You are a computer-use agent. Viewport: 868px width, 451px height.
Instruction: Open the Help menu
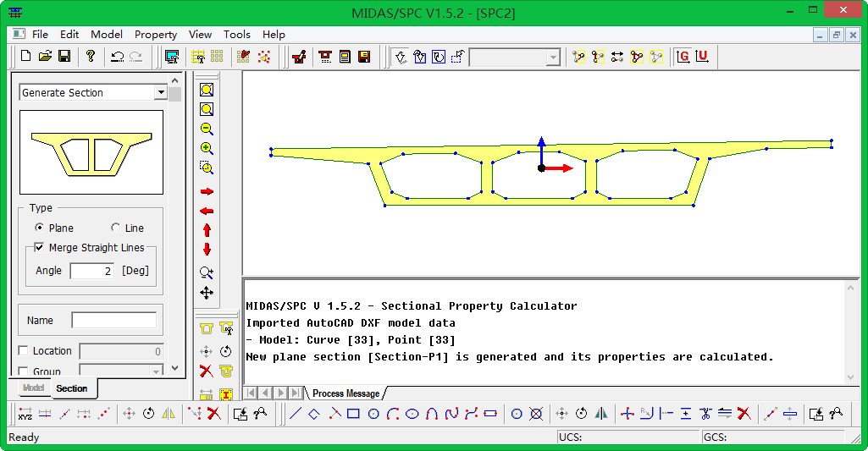coord(274,35)
